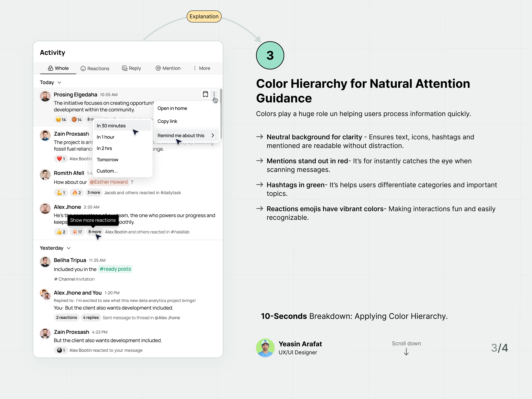Pick the In 2 hrs reminder
Screen dimensions: 532x399
click(x=123, y=148)
